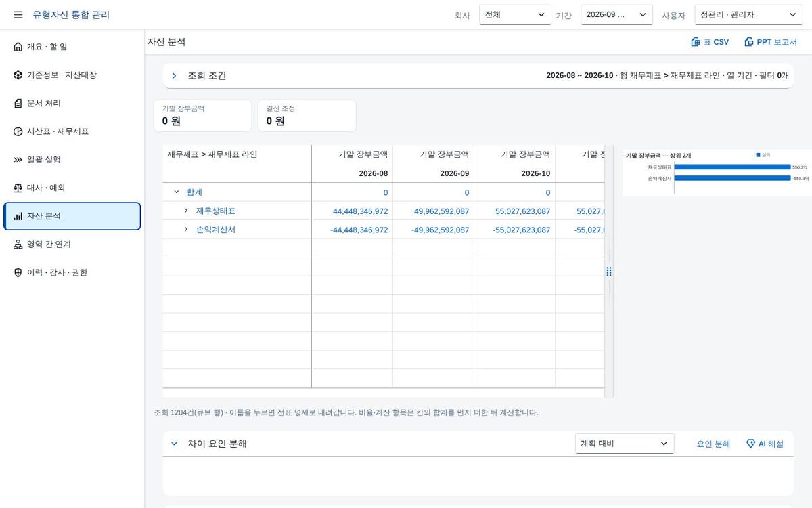Click the 자산 분석 chart icon
The width and height of the screenshot is (812, 508).
pos(18,216)
